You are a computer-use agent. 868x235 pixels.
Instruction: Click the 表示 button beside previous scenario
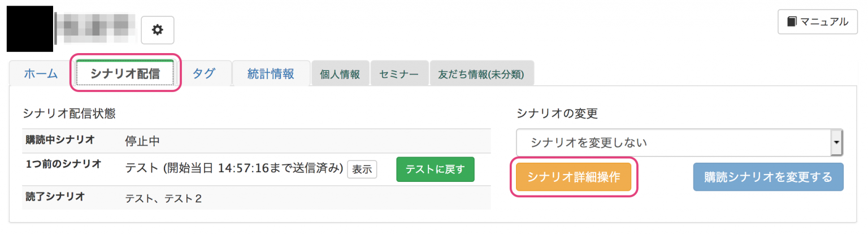point(362,169)
